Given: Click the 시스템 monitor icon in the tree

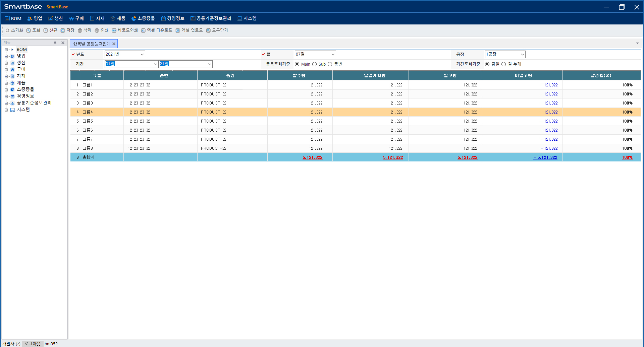Looking at the screenshot, I should tap(12, 110).
